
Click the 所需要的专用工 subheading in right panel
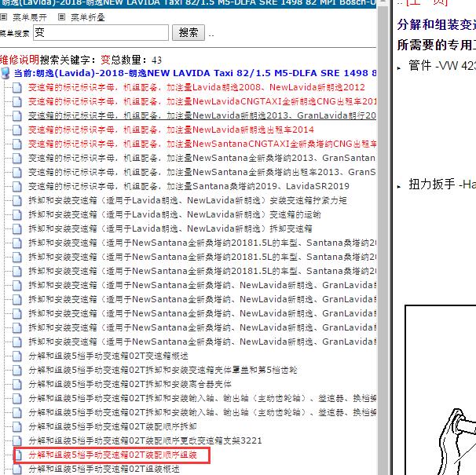[x=437, y=46]
